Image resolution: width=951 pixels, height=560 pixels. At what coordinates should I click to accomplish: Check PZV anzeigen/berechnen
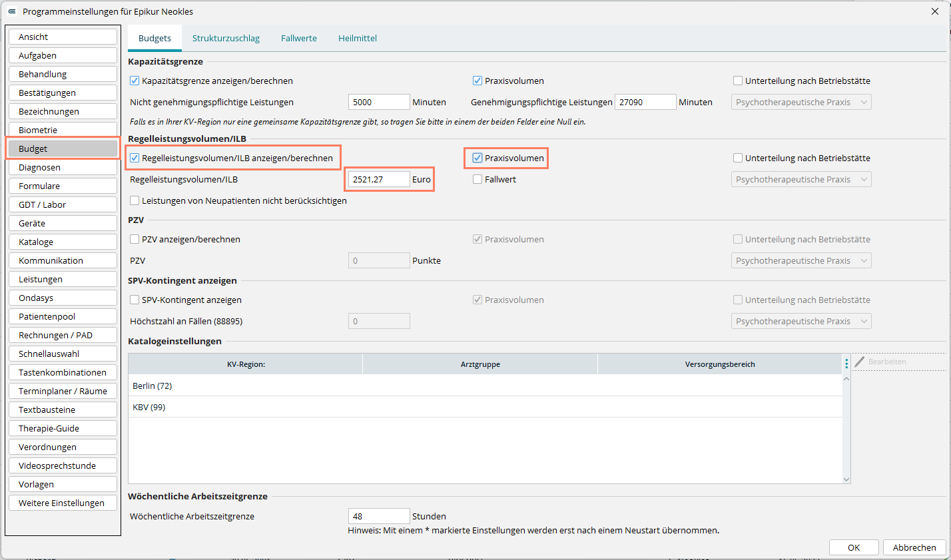(x=135, y=239)
